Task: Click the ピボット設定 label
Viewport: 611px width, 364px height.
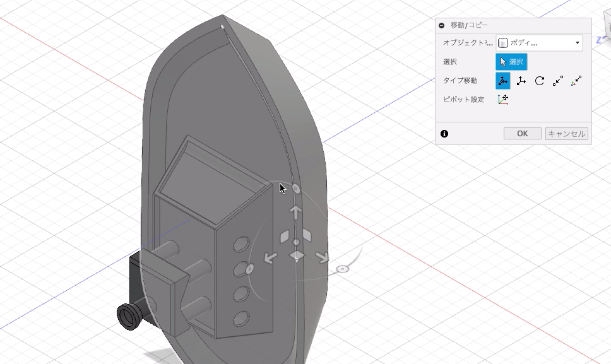Action: pos(464,100)
